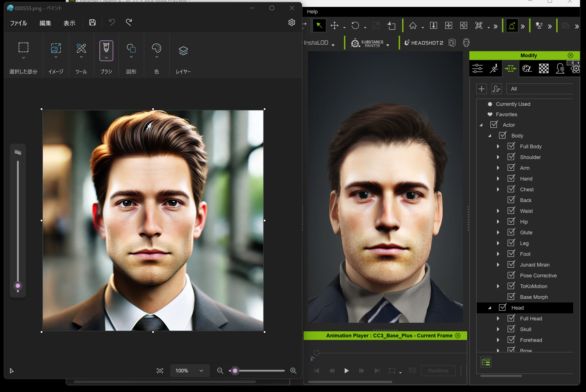
Task: Uncheck the Shoulder morph checkbox
Action: point(511,157)
